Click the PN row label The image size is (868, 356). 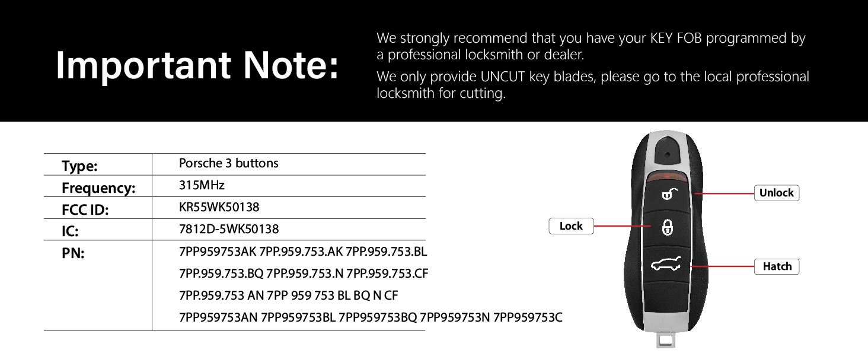[x=73, y=253]
